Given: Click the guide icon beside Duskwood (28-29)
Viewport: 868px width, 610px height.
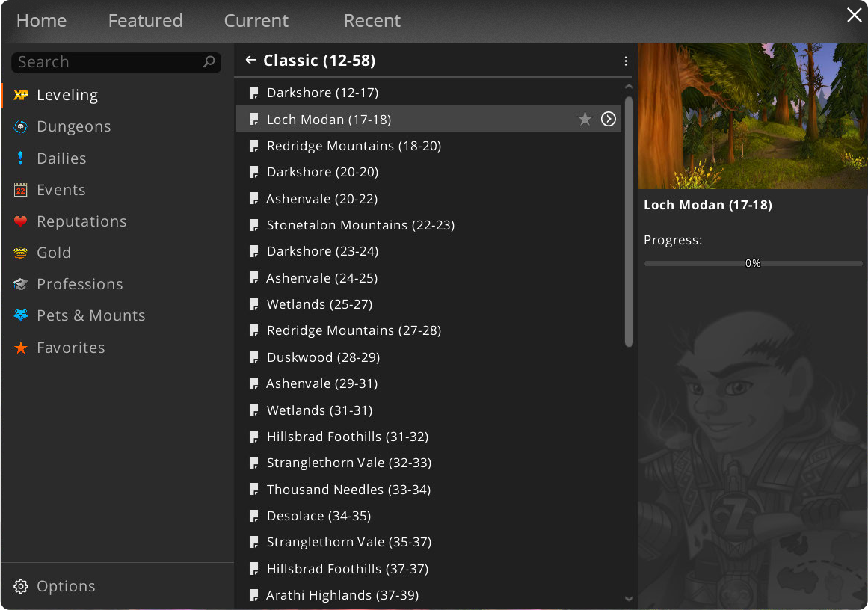Looking at the screenshot, I should pyautogui.click(x=253, y=357).
